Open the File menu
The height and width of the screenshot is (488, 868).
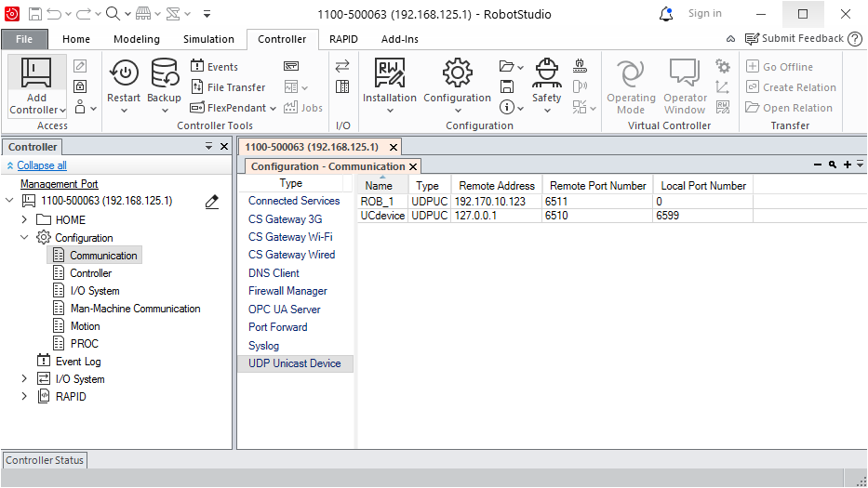tap(24, 39)
